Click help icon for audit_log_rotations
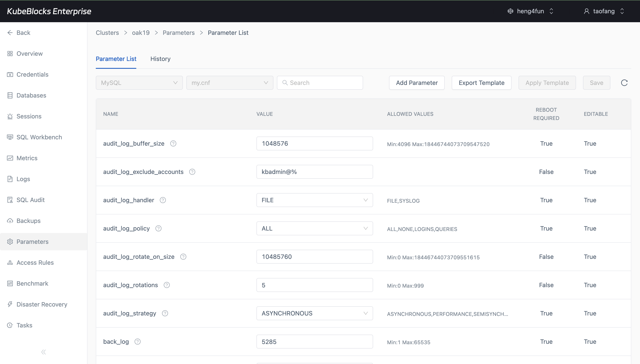 point(167,285)
